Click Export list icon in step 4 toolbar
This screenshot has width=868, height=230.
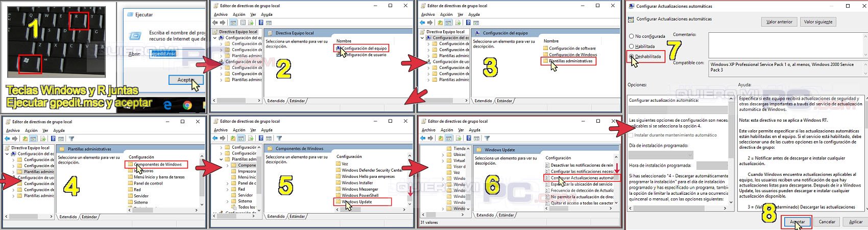(42, 139)
